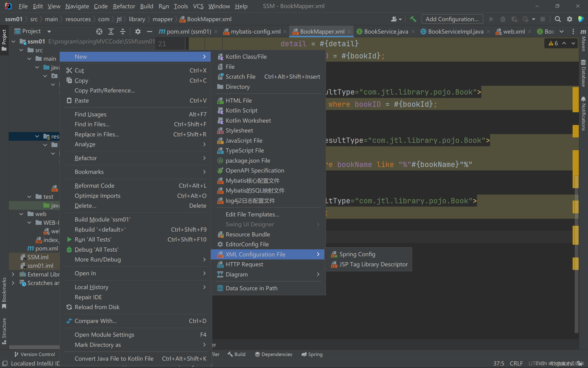This screenshot has height=368, width=588.
Task: Open Project panel options gear icon
Action: click(x=138, y=32)
